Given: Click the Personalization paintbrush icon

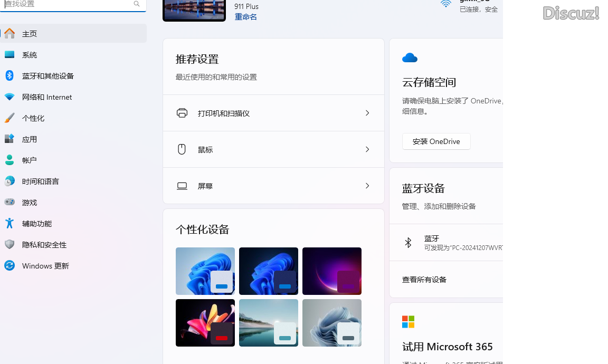Looking at the screenshot, I should coord(9,118).
